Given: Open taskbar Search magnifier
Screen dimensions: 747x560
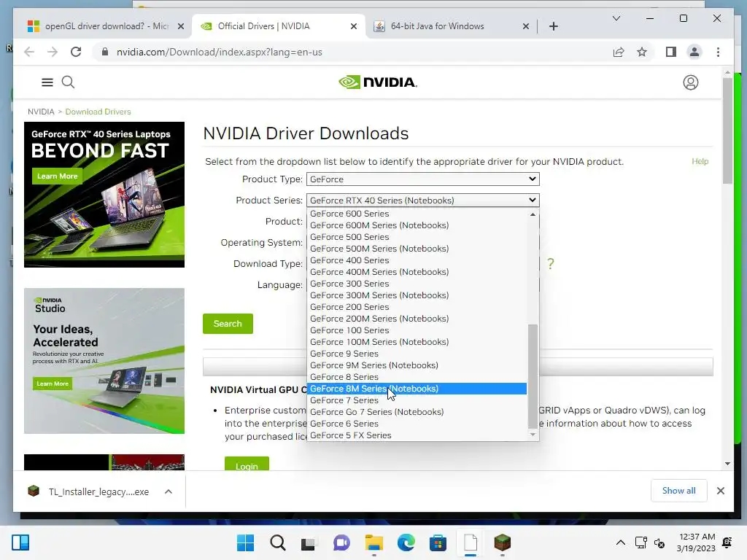Looking at the screenshot, I should pyautogui.click(x=277, y=542).
